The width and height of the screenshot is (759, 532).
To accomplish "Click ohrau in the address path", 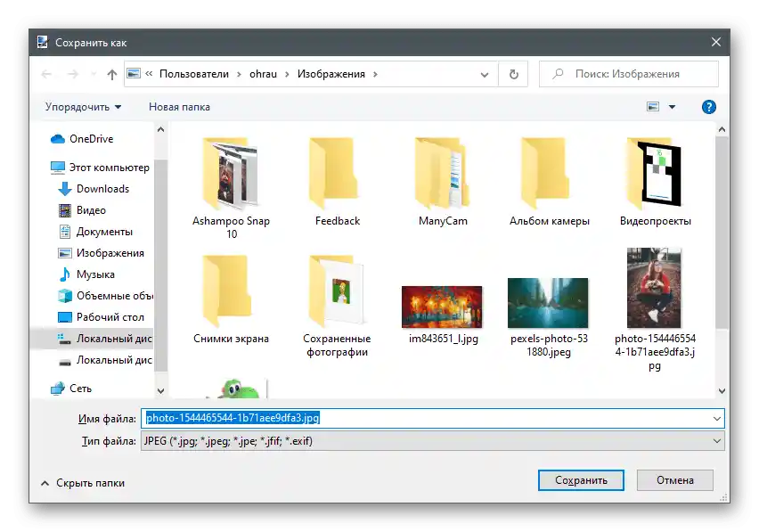I will (264, 74).
